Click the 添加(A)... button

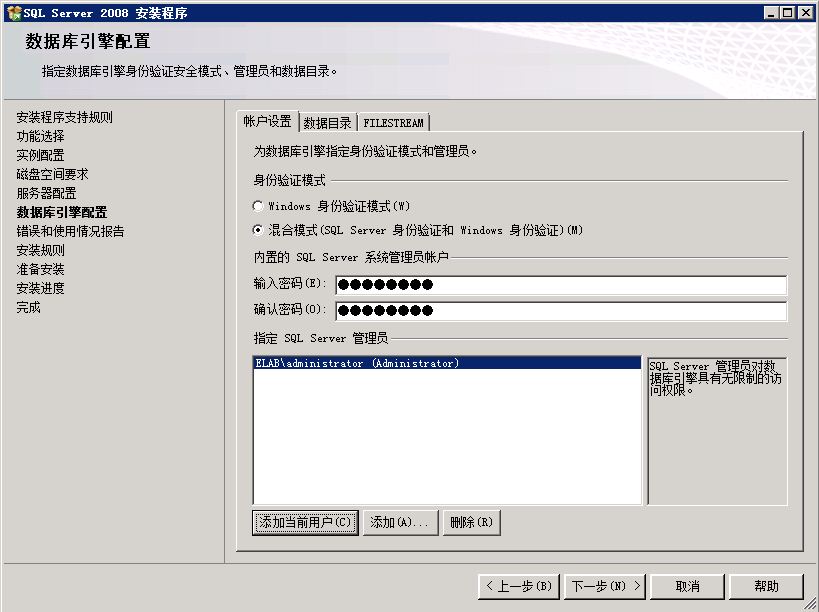[x=399, y=523]
